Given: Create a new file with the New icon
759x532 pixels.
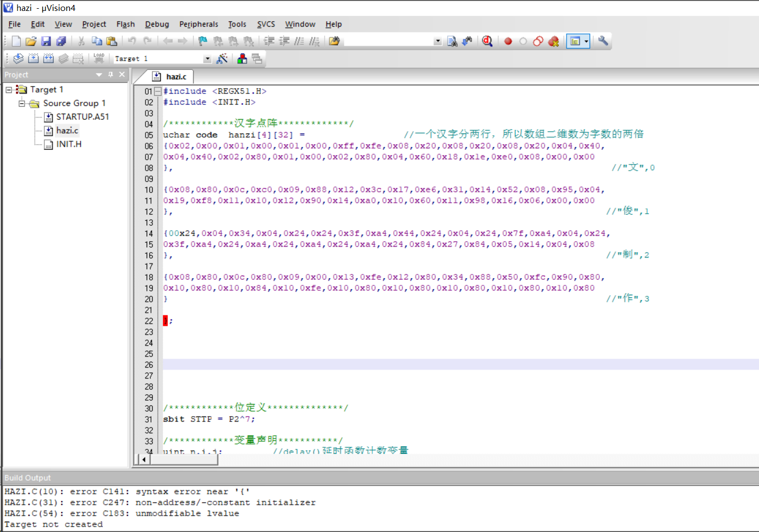Looking at the screenshot, I should (16, 41).
